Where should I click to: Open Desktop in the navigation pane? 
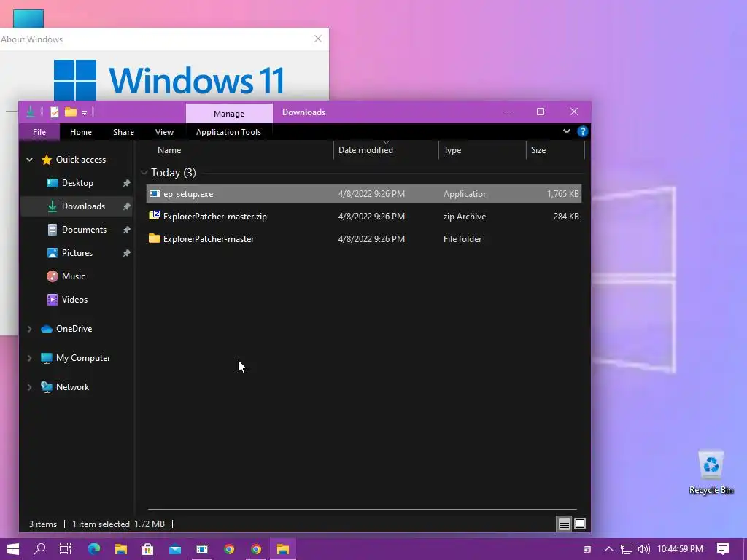[77, 183]
